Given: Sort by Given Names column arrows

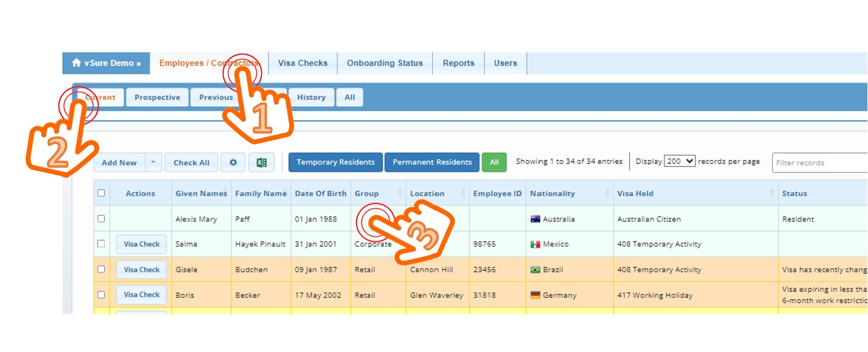Looking at the screenshot, I should tap(225, 193).
